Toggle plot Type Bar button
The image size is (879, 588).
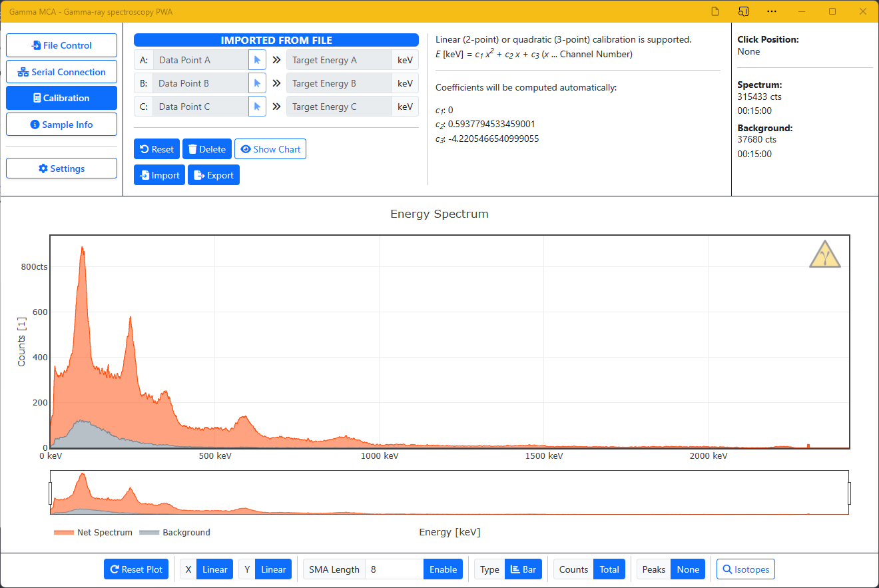coord(523,569)
